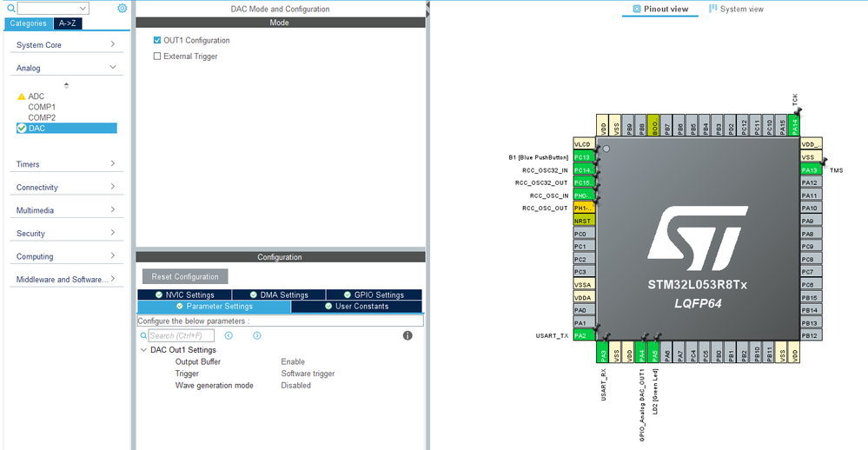Select the PC14 RCC_OSC32_IN pin
Screen dimensions: 868x450
pos(584,170)
